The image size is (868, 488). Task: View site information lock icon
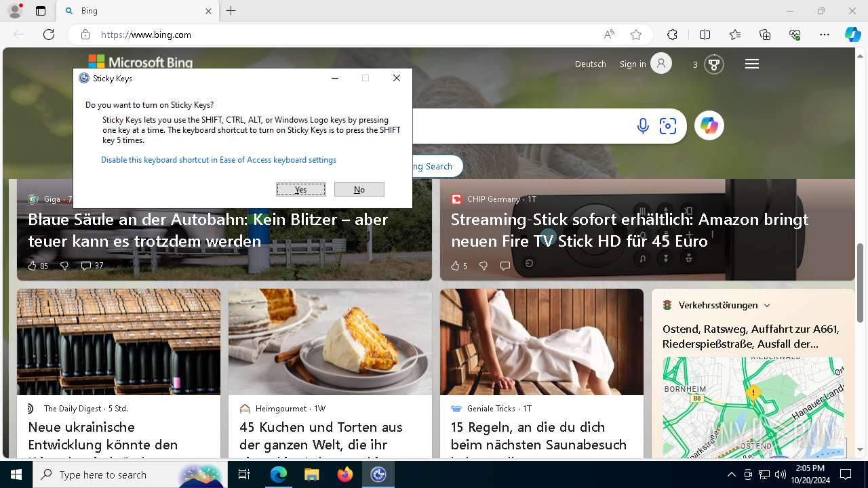(85, 35)
